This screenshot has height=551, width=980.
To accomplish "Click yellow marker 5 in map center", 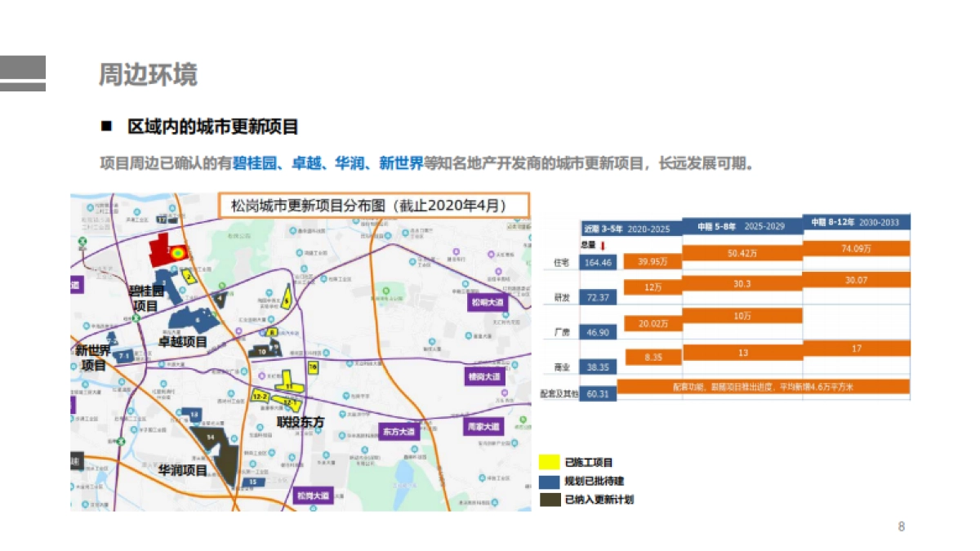I will click(287, 300).
